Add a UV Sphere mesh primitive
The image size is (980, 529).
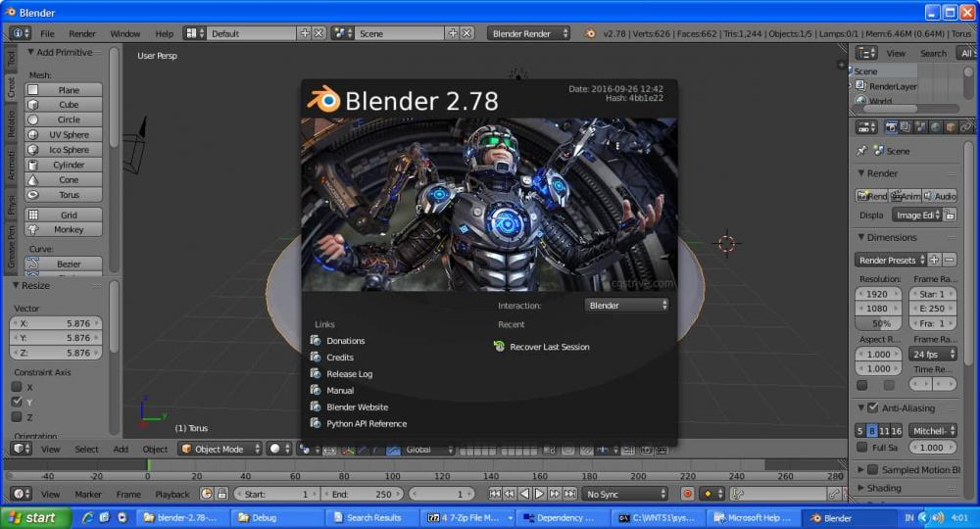click(69, 134)
